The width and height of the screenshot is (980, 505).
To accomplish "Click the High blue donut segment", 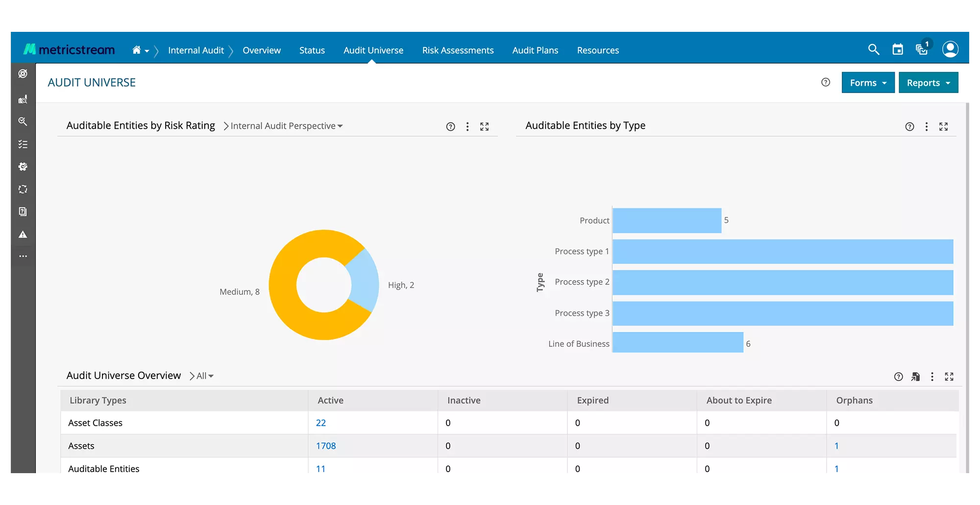I will coord(365,282).
